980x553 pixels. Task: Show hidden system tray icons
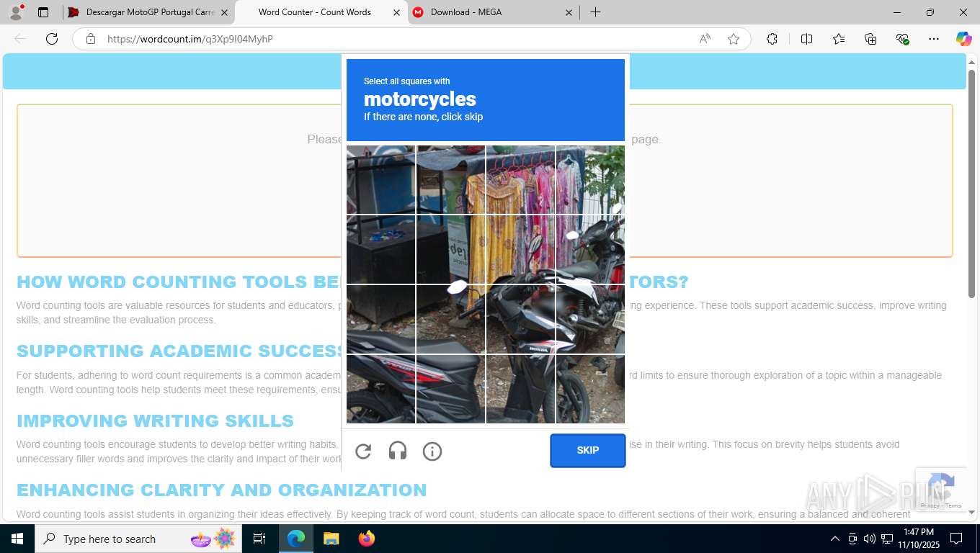pos(834,539)
